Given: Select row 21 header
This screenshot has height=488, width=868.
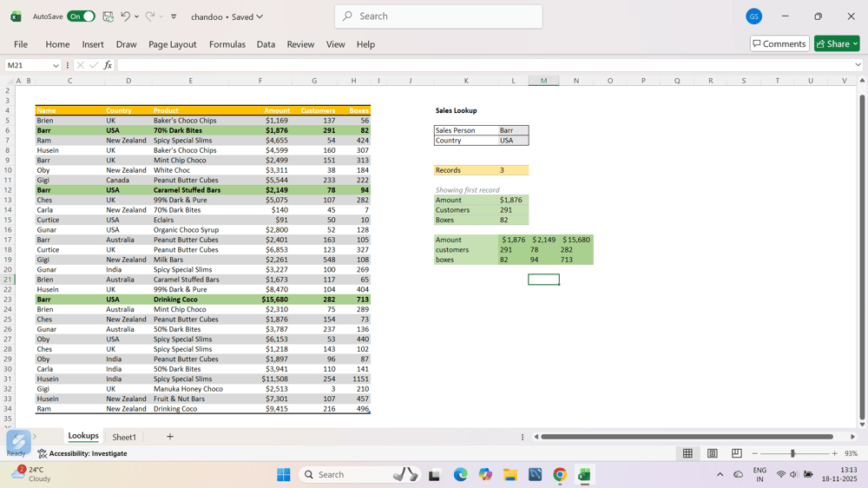Looking at the screenshot, I should click(x=8, y=280).
